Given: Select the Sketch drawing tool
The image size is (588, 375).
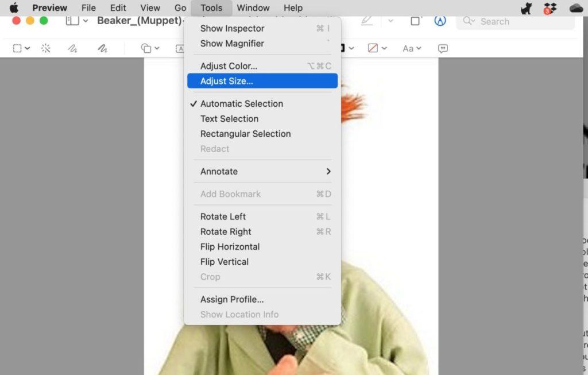Looking at the screenshot, I should pos(72,49).
